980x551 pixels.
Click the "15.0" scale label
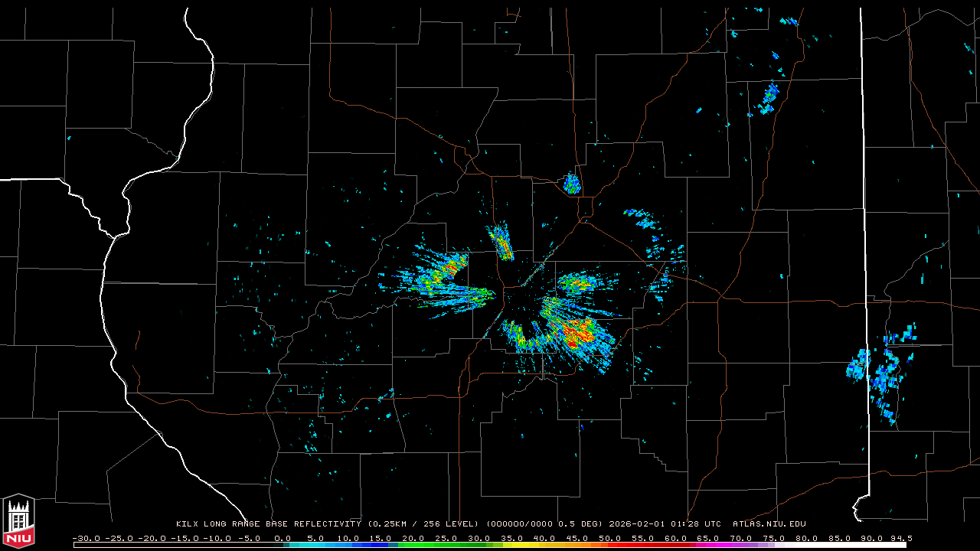click(x=381, y=538)
